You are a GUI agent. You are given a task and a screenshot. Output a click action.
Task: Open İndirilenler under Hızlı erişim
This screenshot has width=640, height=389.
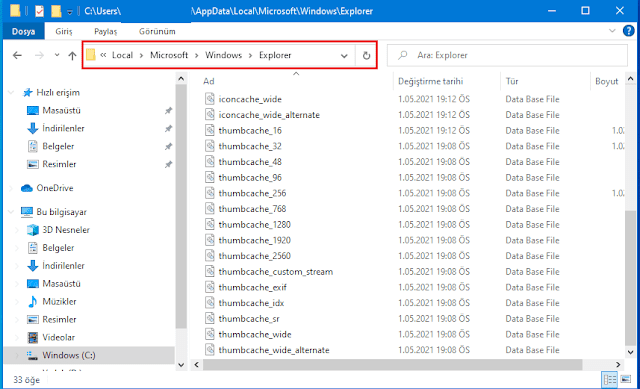click(63, 129)
